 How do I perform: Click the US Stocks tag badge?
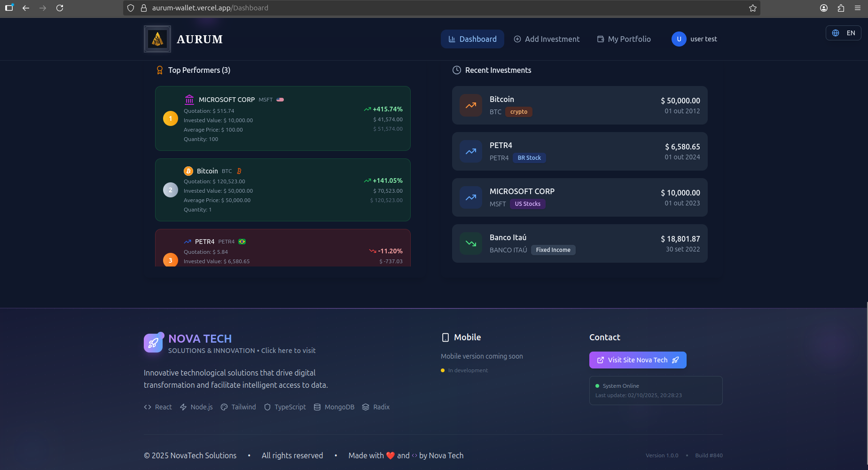(x=527, y=204)
